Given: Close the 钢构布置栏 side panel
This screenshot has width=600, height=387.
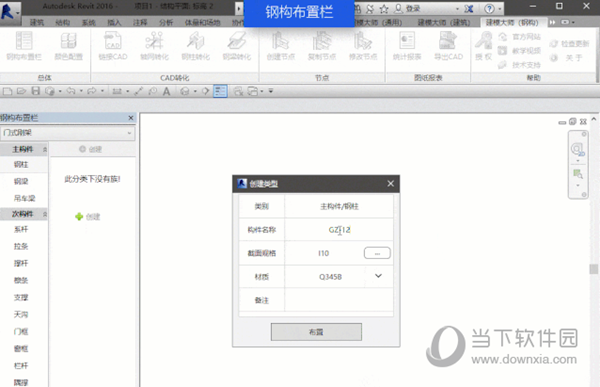Looking at the screenshot, I should (x=131, y=118).
